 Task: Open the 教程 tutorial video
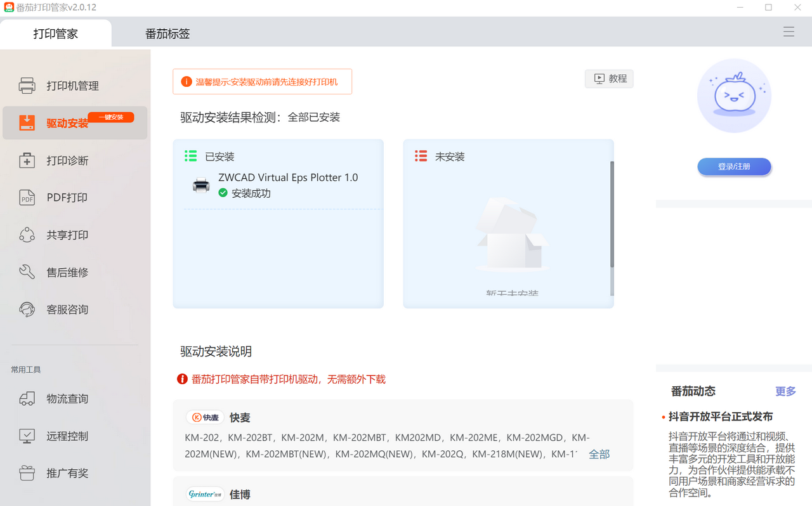point(608,78)
